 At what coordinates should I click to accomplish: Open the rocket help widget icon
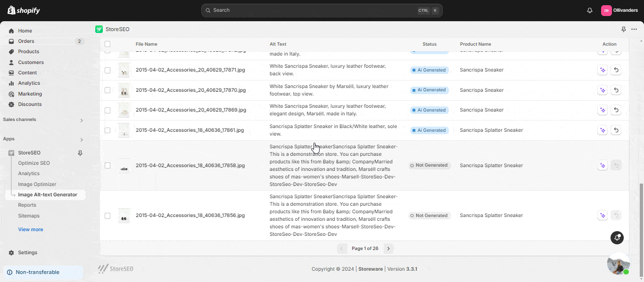click(617, 238)
